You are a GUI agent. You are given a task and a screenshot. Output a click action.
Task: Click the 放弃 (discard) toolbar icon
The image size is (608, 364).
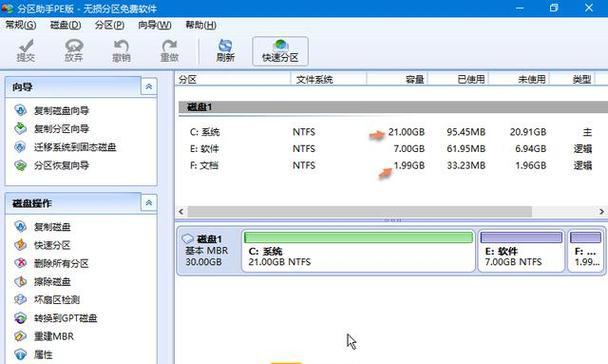(74, 51)
